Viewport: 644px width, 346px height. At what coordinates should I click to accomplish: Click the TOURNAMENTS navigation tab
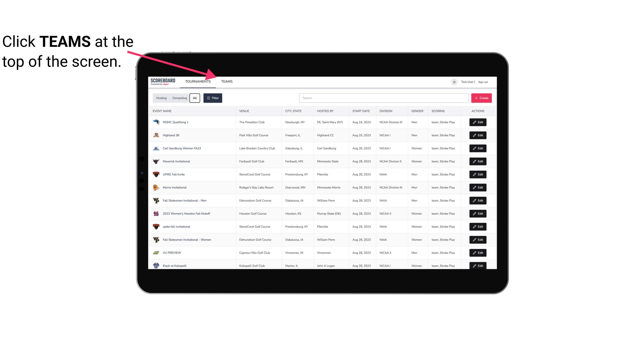(198, 81)
